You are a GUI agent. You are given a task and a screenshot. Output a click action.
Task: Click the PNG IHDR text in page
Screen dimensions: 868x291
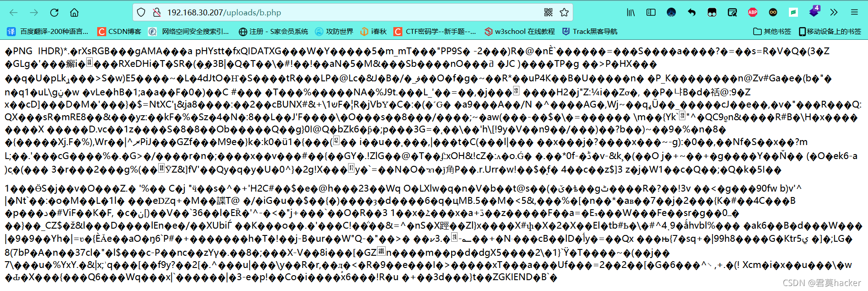pos(38,51)
